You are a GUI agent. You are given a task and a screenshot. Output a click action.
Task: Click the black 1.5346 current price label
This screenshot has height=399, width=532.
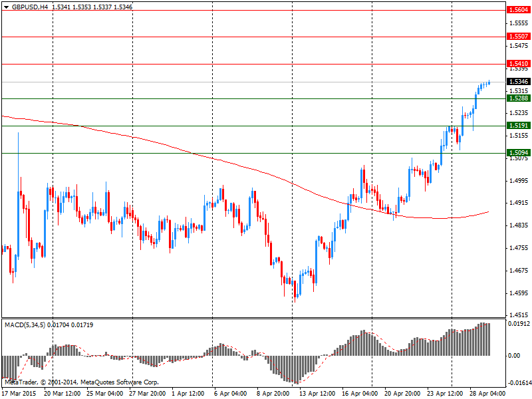click(x=519, y=81)
